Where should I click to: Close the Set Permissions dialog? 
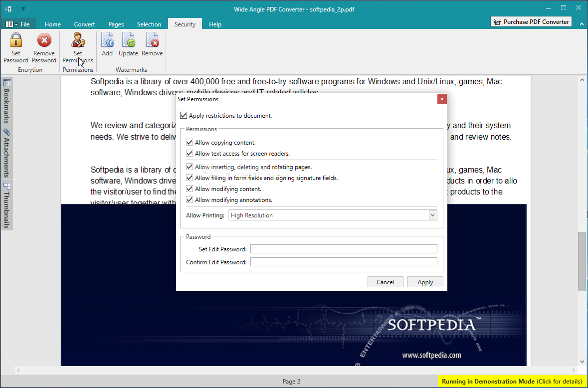(x=442, y=99)
